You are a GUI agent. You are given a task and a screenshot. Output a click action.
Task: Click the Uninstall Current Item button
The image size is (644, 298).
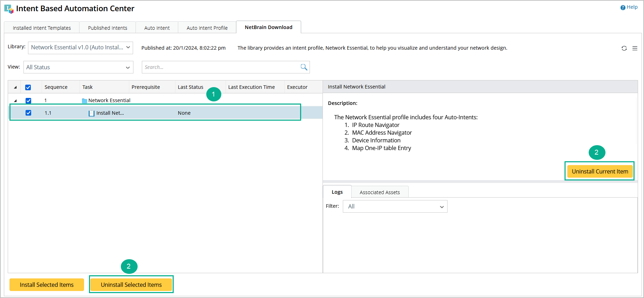coord(600,171)
